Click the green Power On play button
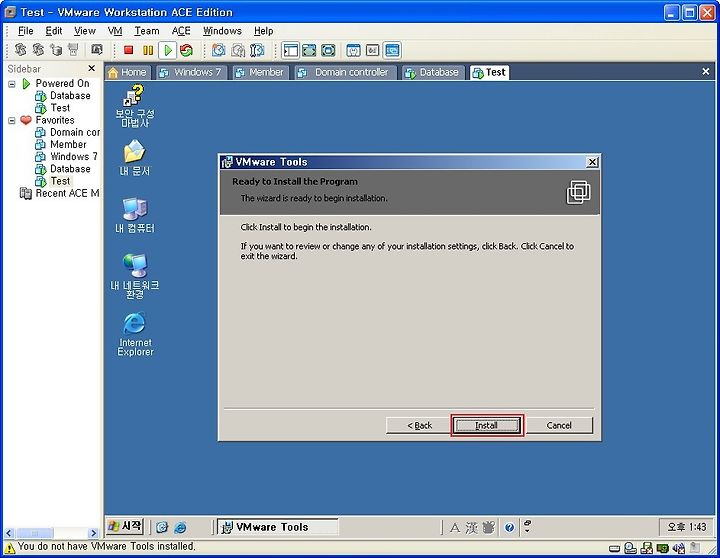 pyautogui.click(x=168, y=50)
